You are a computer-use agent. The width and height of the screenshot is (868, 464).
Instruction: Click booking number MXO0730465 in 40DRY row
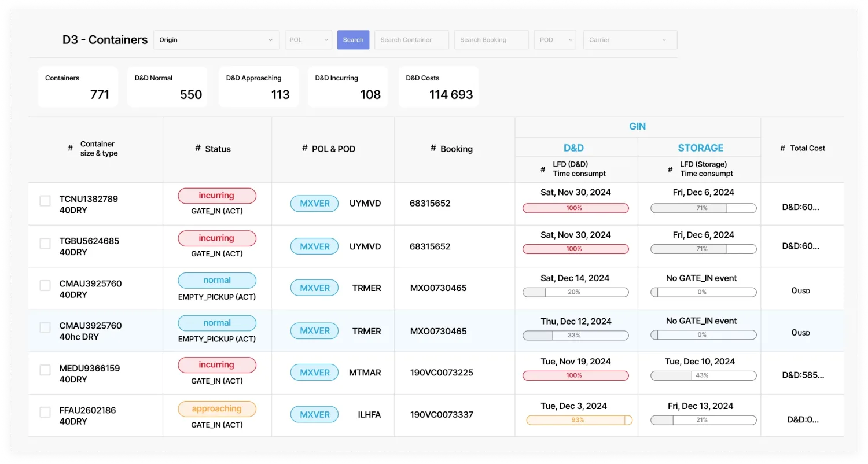(439, 288)
